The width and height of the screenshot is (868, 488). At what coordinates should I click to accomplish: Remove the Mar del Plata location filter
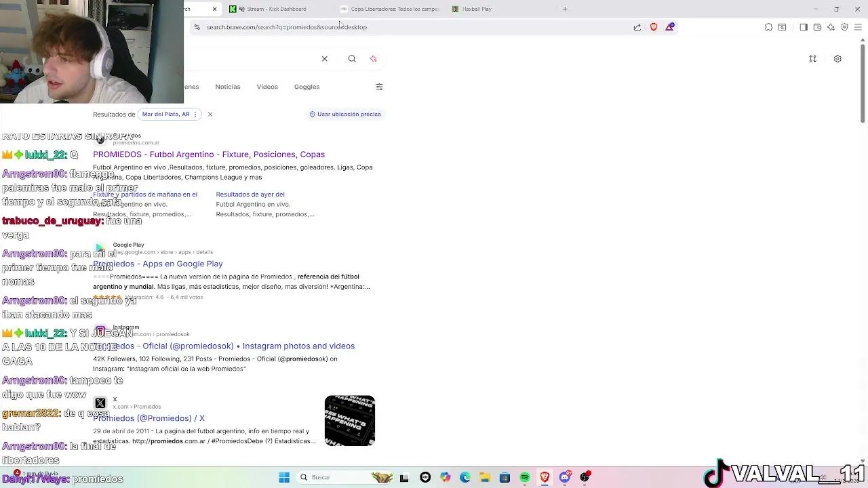pyautogui.click(x=210, y=114)
